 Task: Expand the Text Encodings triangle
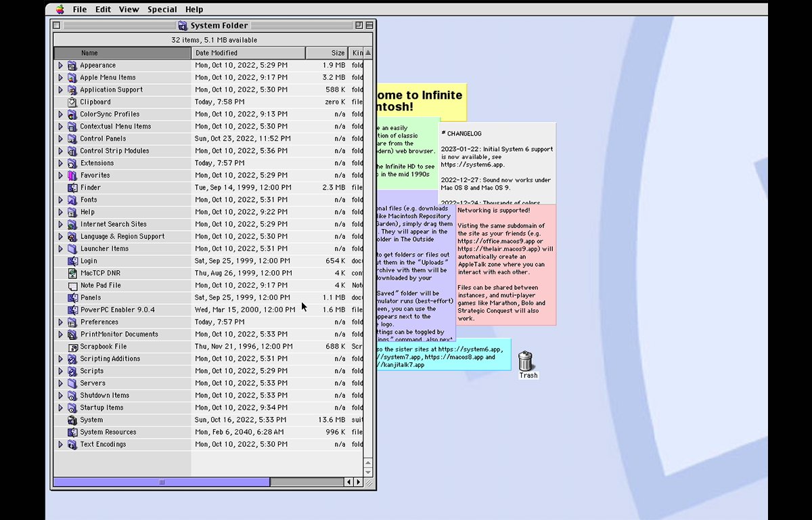coord(60,444)
